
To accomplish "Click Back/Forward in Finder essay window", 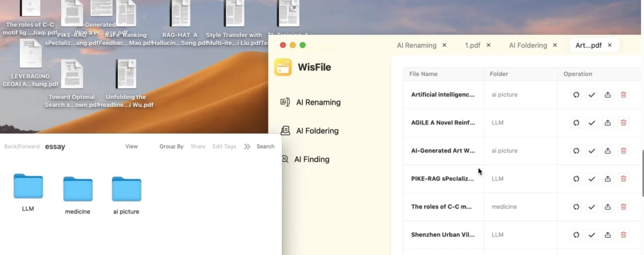I will 22,146.
